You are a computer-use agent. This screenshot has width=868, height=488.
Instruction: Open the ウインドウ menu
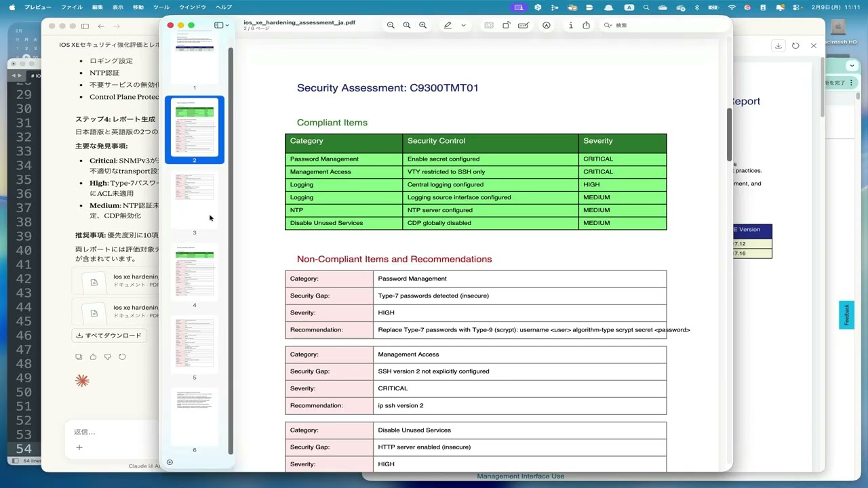click(193, 7)
